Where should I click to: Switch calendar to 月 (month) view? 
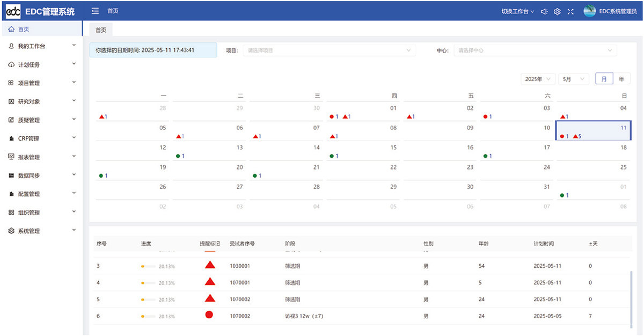[604, 79]
